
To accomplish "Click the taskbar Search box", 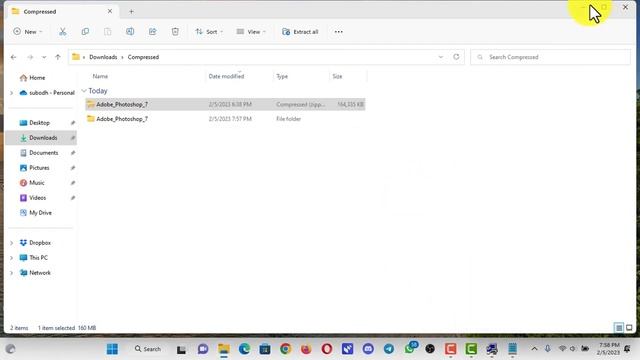I will [148, 349].
